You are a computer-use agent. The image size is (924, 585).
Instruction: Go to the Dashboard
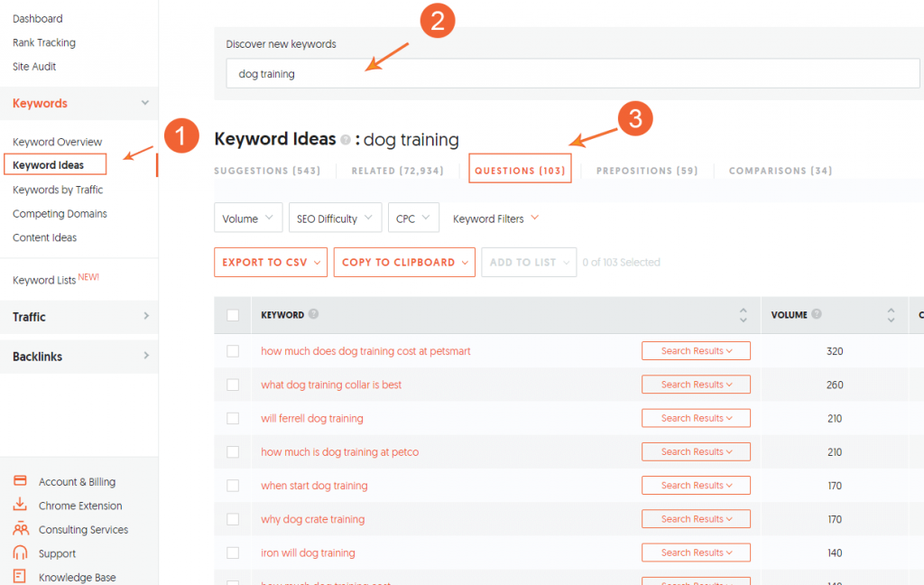point(38,18)
